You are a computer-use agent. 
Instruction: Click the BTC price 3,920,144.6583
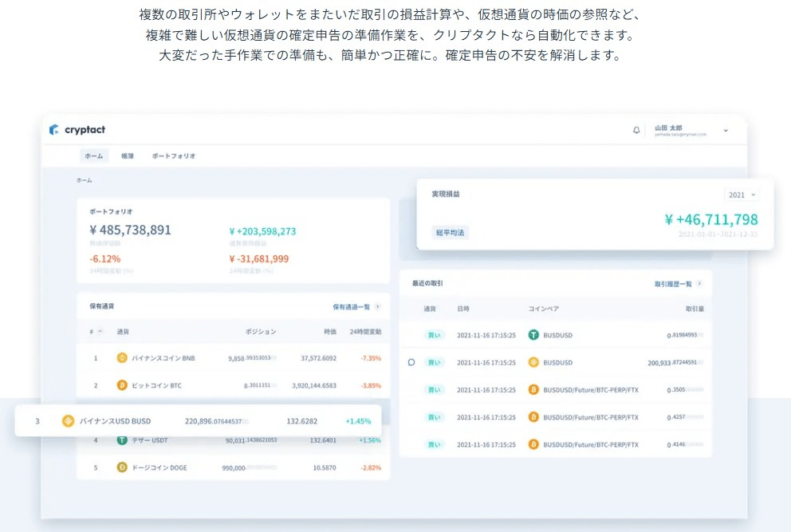[314, 385]
